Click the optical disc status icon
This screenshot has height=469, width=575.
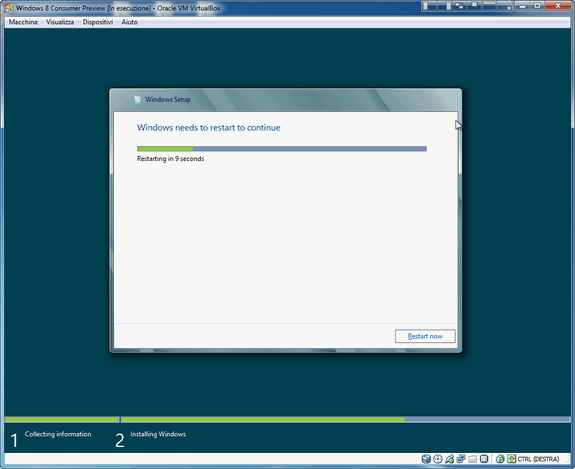click(437, 459)
